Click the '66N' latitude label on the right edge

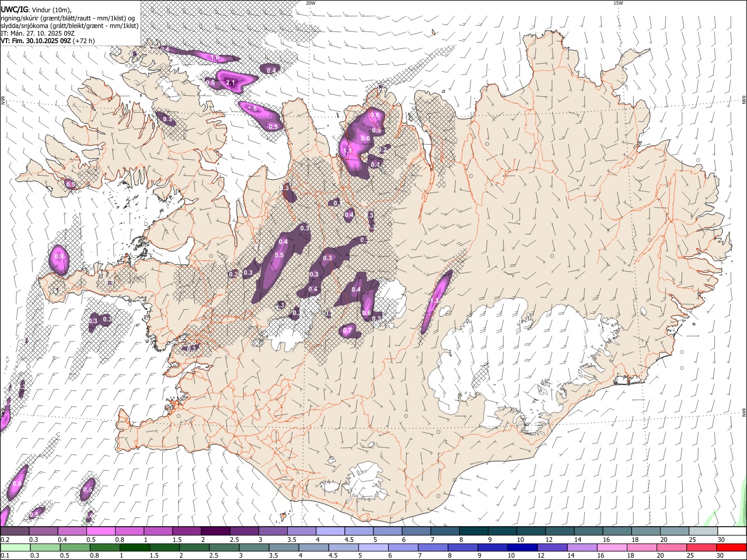(x=744, y=101)
